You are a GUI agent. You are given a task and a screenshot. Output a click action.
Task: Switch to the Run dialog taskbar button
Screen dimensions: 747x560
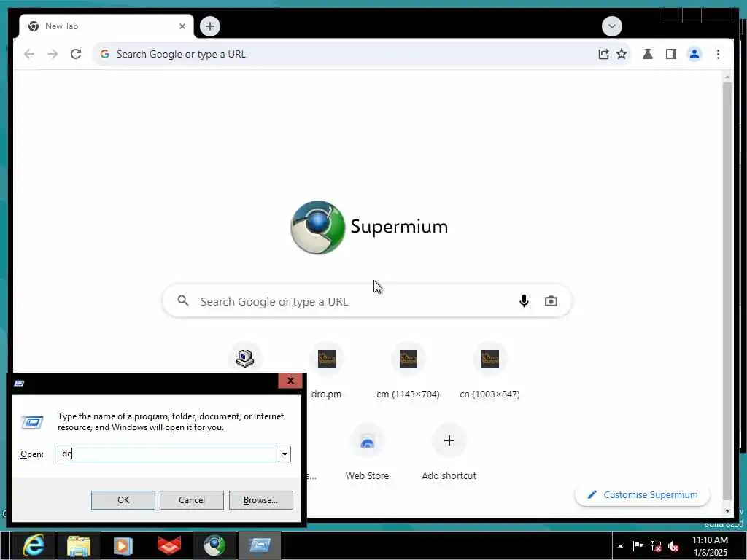pos(260,545)
